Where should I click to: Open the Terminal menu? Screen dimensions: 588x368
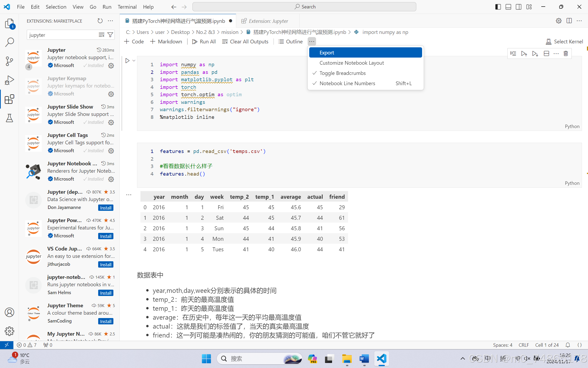(x=127, y=7)
